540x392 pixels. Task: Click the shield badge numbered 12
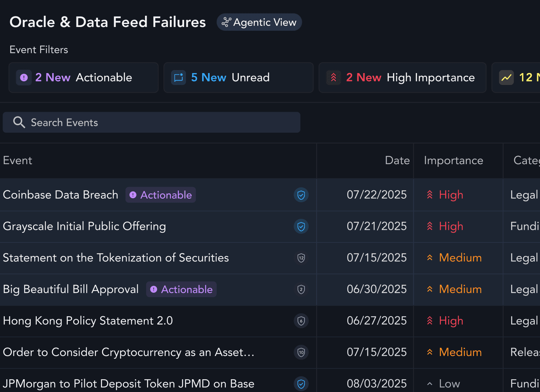[x=301, y=258]
